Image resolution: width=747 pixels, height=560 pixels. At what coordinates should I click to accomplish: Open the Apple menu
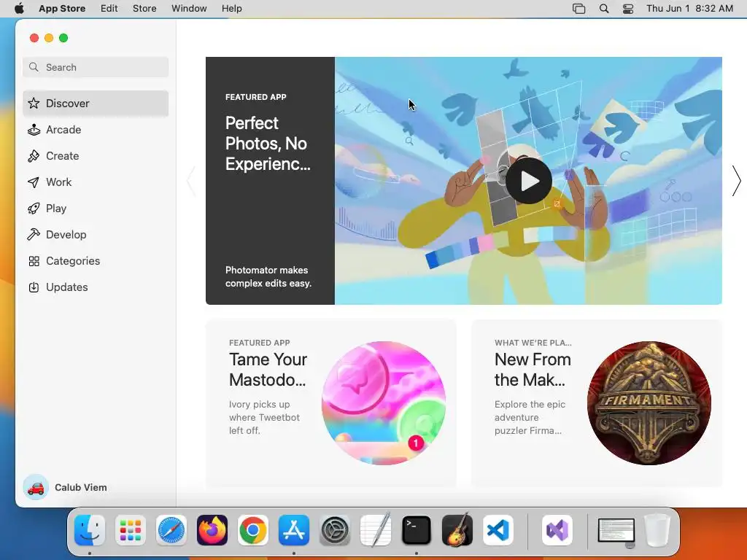19,9
